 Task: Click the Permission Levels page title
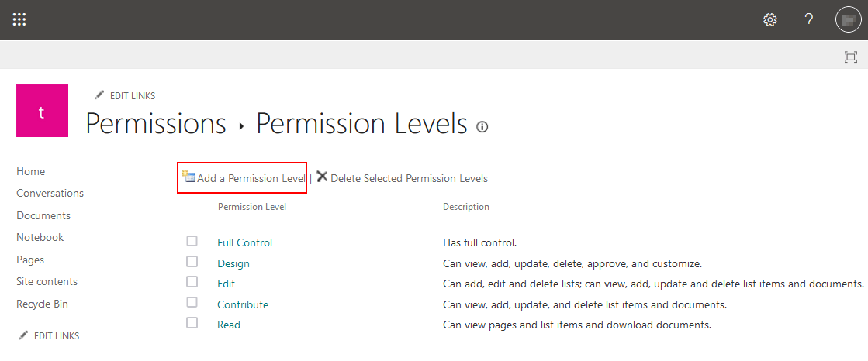coord(361,125)
